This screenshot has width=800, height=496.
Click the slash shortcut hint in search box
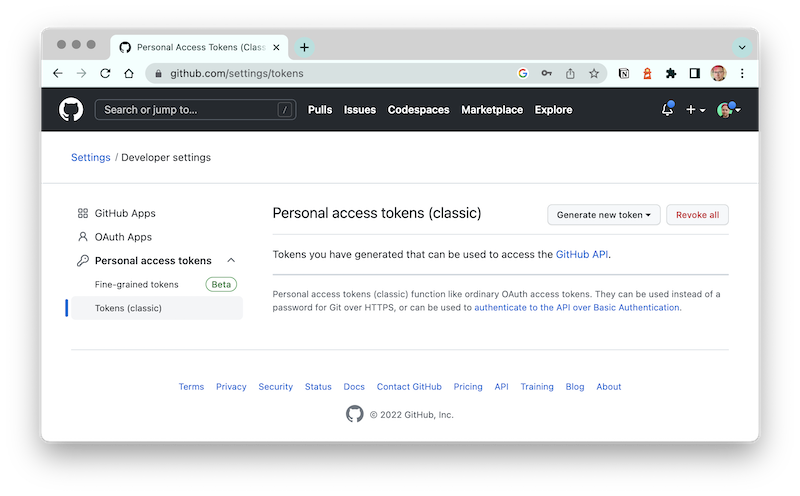coord(285,110)
